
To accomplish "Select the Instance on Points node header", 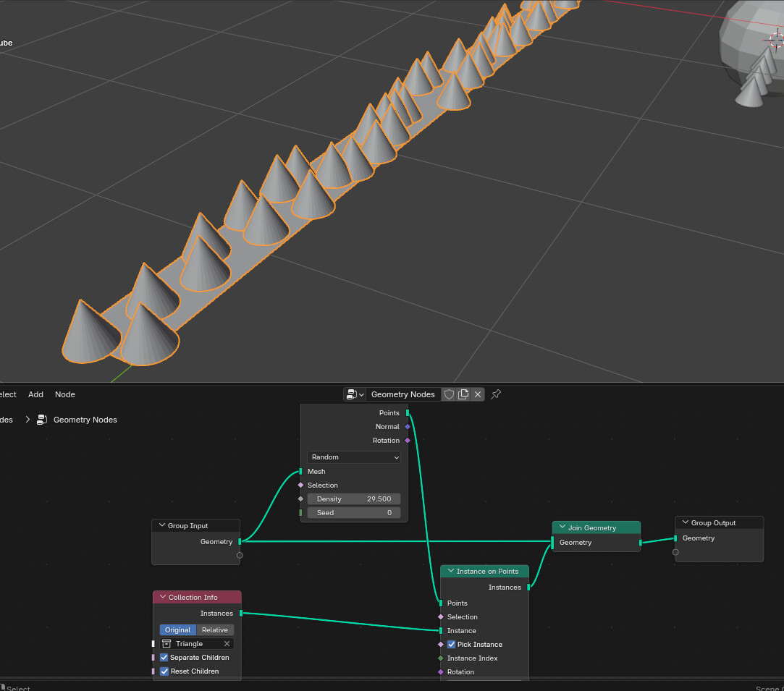I will tap(484, 571).
